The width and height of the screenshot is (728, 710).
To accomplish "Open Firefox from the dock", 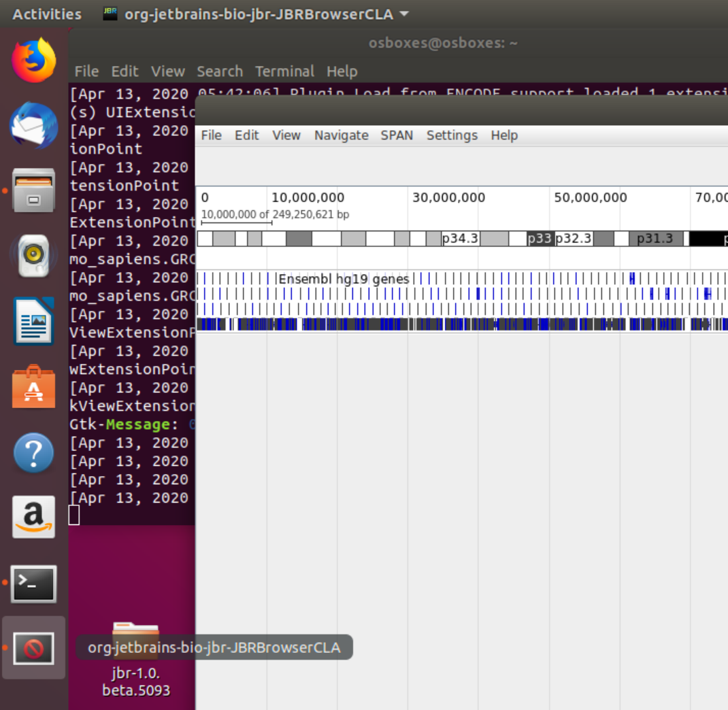I will 33,60.
